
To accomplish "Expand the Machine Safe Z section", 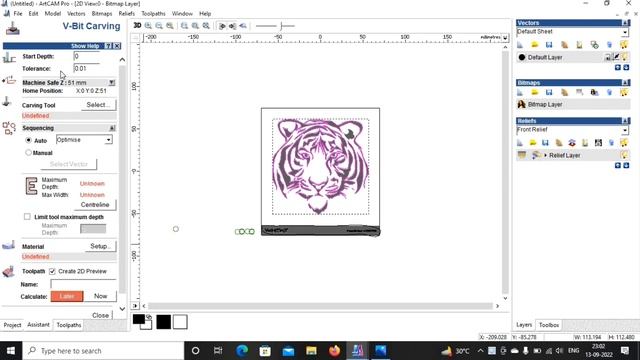I will [111, 82].
